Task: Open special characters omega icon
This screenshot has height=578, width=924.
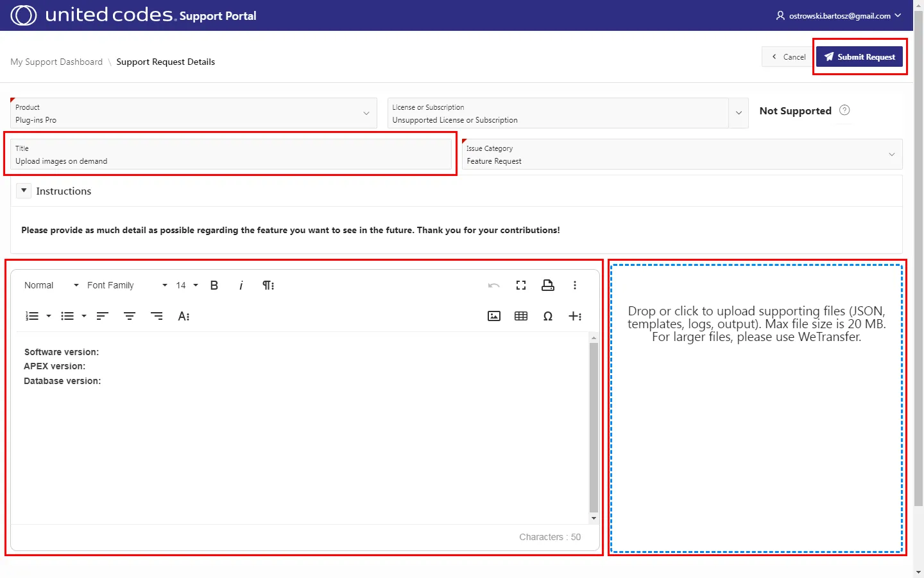Action: pos(548,316)
